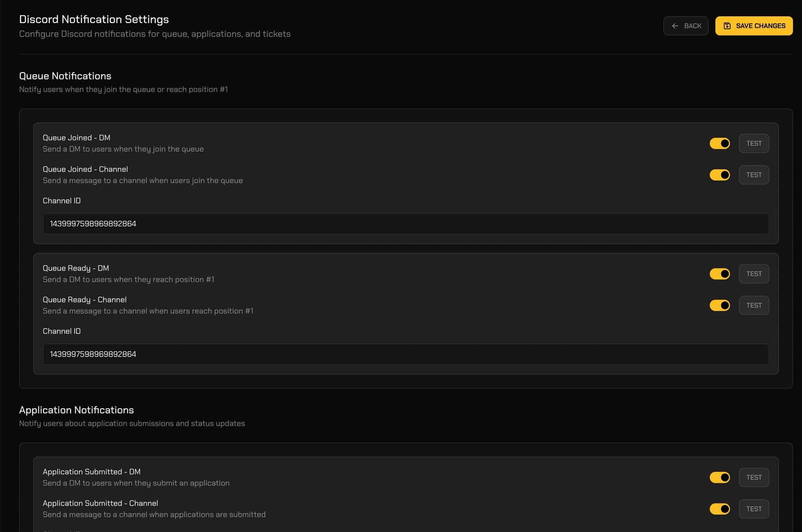Save changes to notification settings

[754, 26]
